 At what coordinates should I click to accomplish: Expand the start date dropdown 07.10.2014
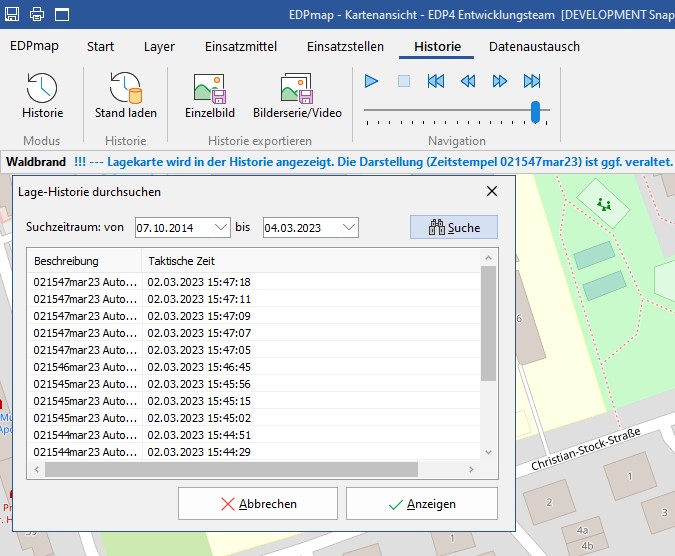(221, 228)
